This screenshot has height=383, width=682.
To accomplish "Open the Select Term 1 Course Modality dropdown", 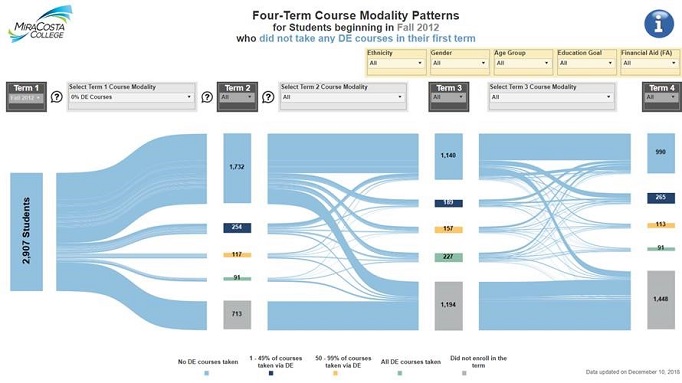I will [x=131, y=97].
